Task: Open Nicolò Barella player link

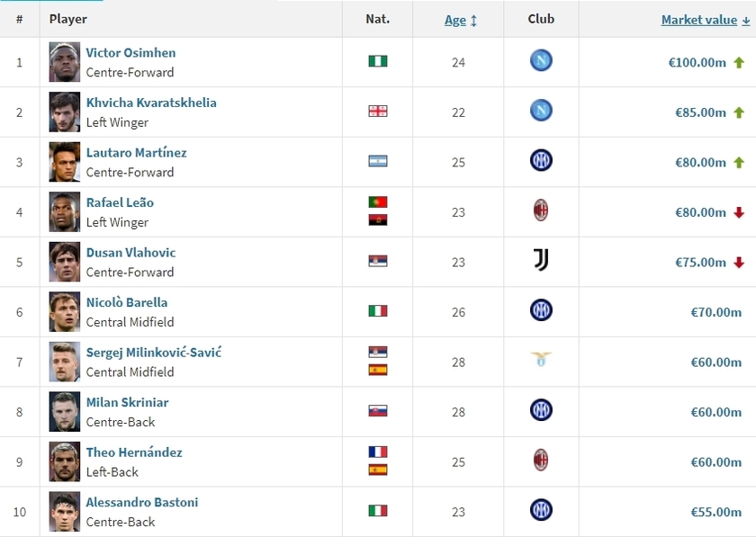Action: tap(127, 302)
